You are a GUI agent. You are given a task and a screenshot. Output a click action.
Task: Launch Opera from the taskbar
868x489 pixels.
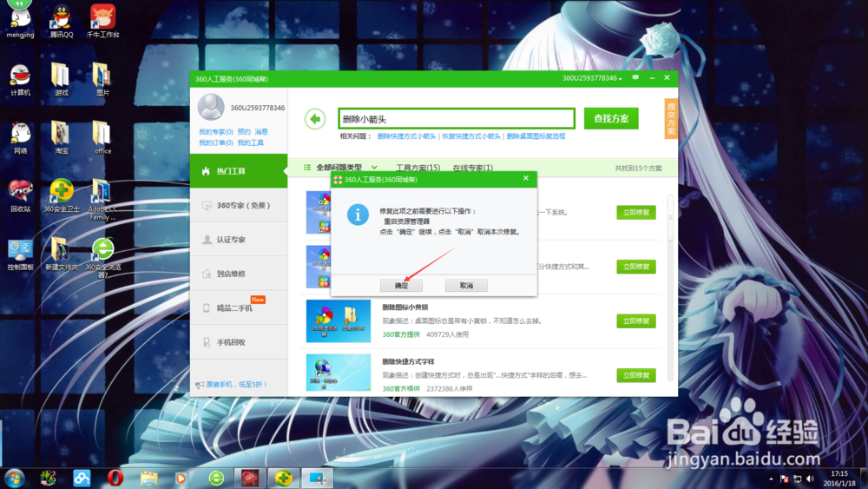coord(115,478)
